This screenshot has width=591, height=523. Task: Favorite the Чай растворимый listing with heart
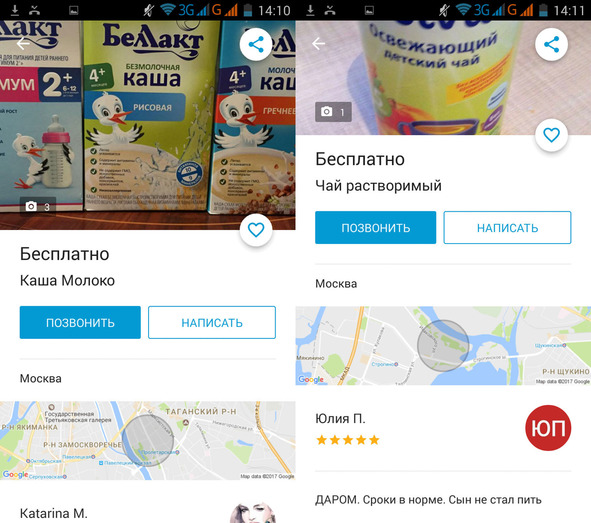pyautogui.click(x=551, y=135)
